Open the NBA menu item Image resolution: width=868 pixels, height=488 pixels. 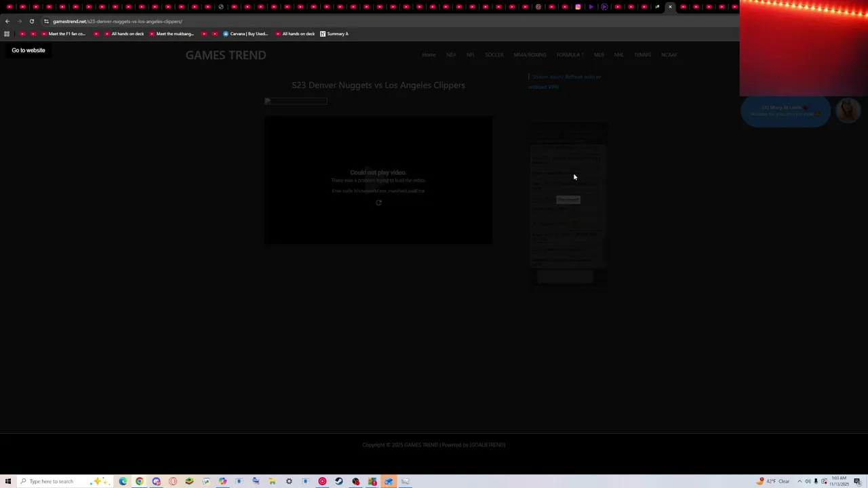[451, 55]
